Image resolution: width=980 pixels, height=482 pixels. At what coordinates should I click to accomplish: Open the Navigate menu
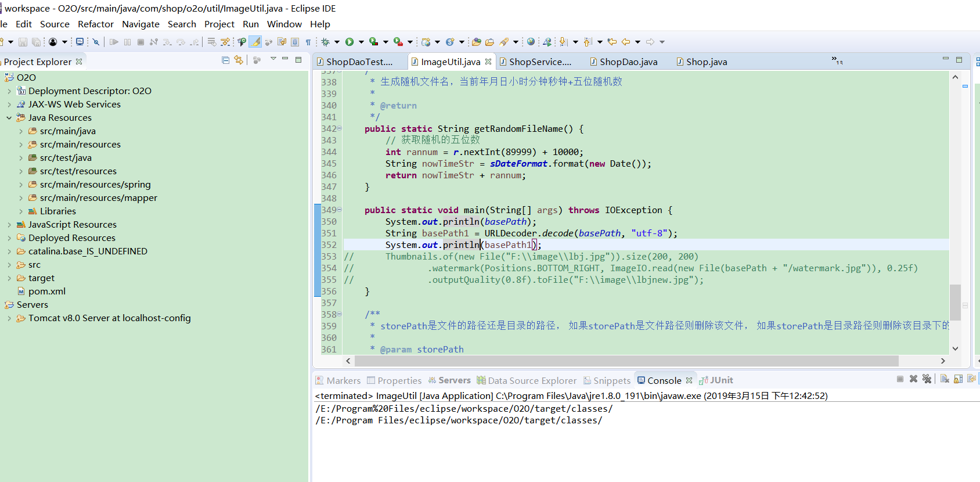tap(140, 24)
